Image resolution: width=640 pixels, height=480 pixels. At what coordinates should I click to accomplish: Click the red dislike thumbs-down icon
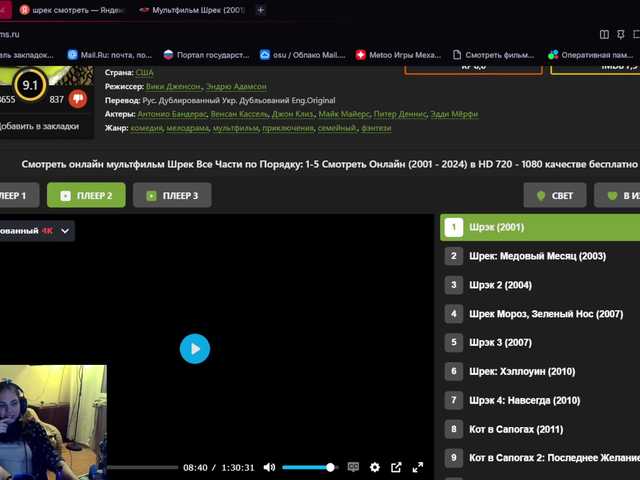coord(78,99)
